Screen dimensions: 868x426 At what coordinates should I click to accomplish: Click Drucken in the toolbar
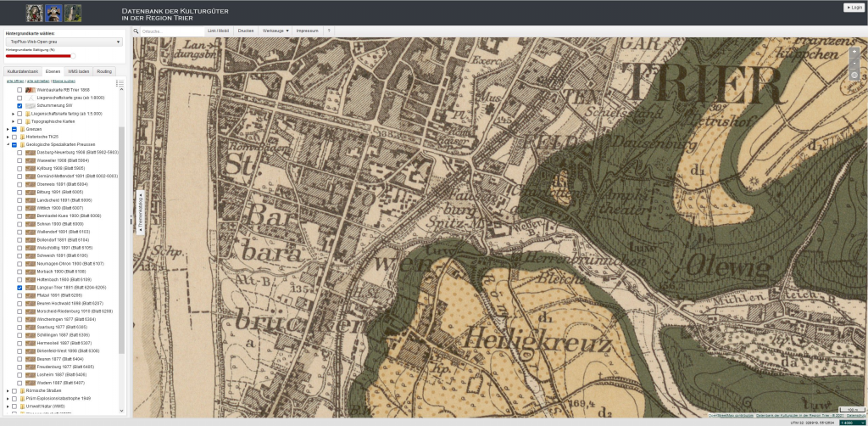click(x=246, y=31)
